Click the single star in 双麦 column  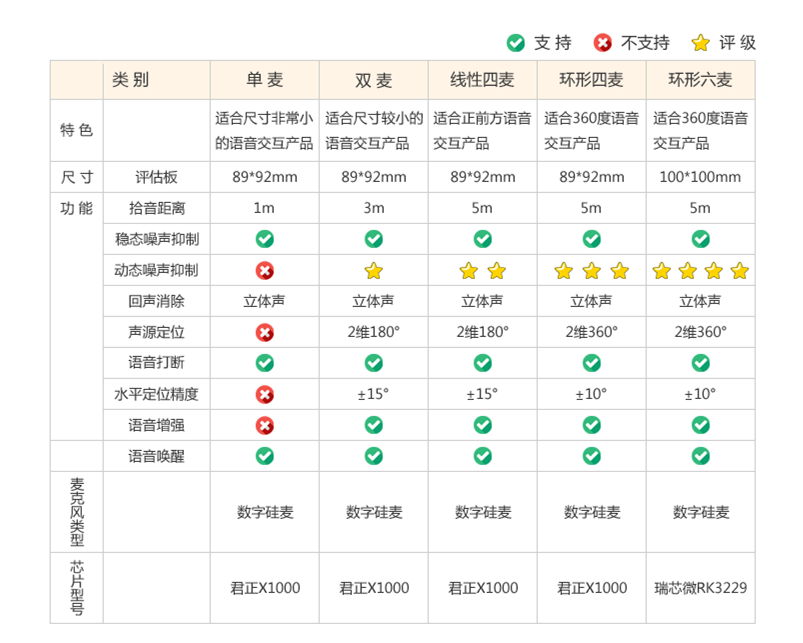tap(373, 270)
